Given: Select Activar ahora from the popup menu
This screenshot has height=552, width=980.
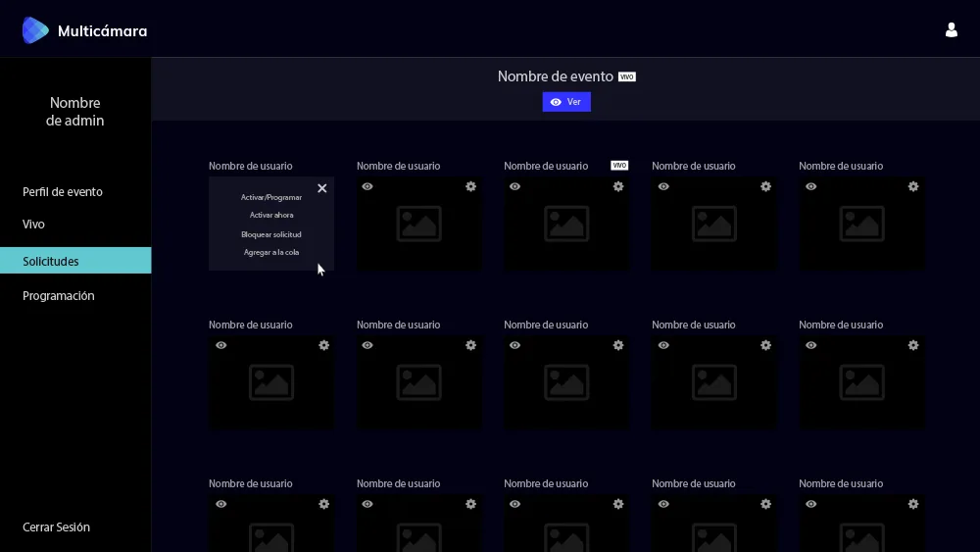Looking at the screenshot, I should 271,215.
